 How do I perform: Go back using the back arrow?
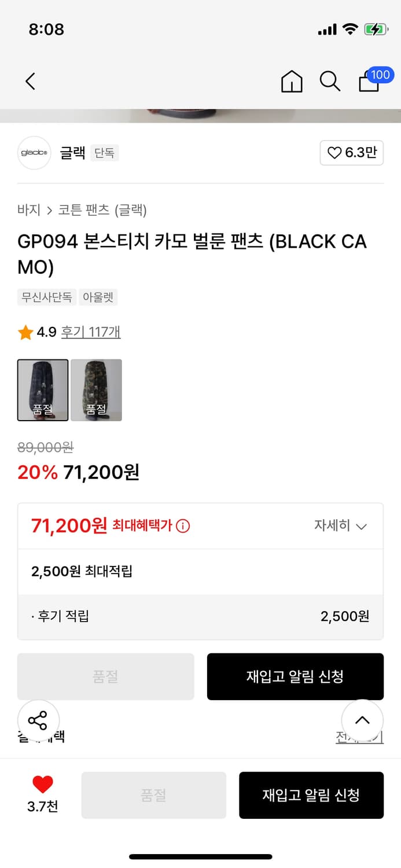(x=30, y=81)
